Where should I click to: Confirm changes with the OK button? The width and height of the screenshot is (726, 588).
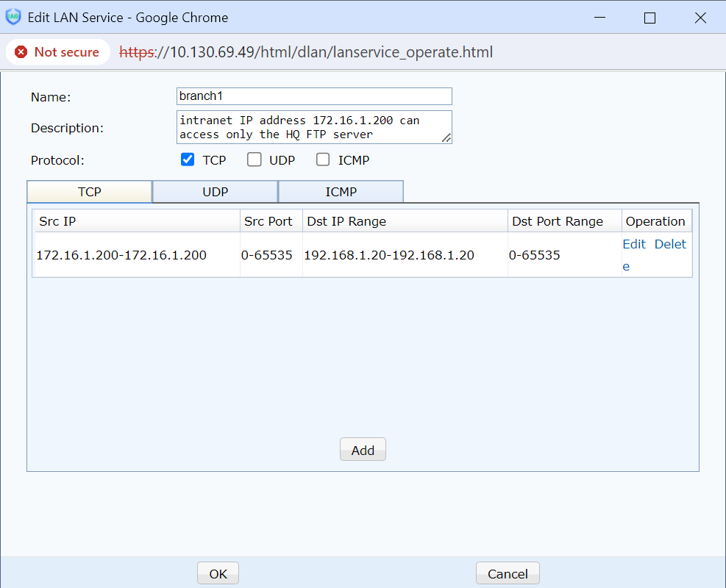click(218, 573)
